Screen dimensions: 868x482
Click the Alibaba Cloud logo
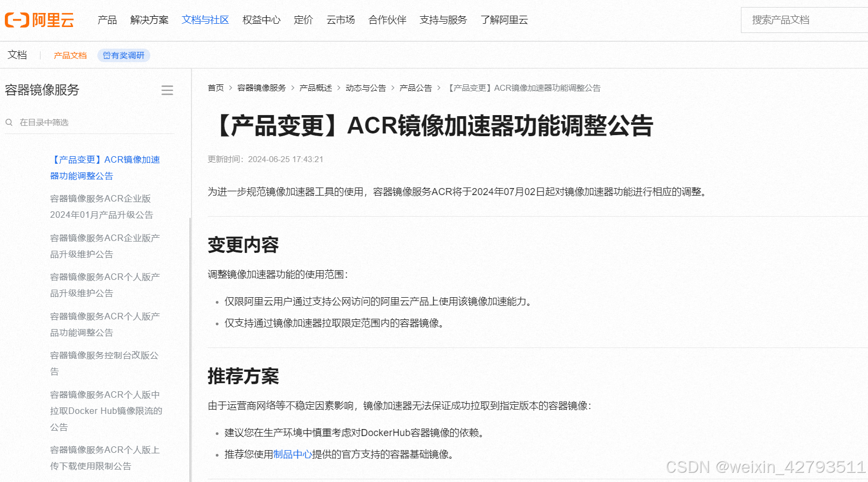[x=39, y=20]
